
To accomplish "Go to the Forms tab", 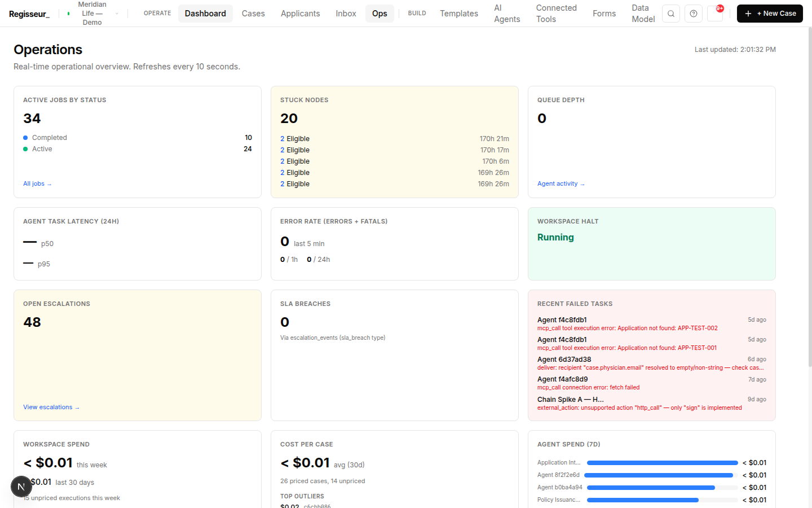I will tap(604, 14).
